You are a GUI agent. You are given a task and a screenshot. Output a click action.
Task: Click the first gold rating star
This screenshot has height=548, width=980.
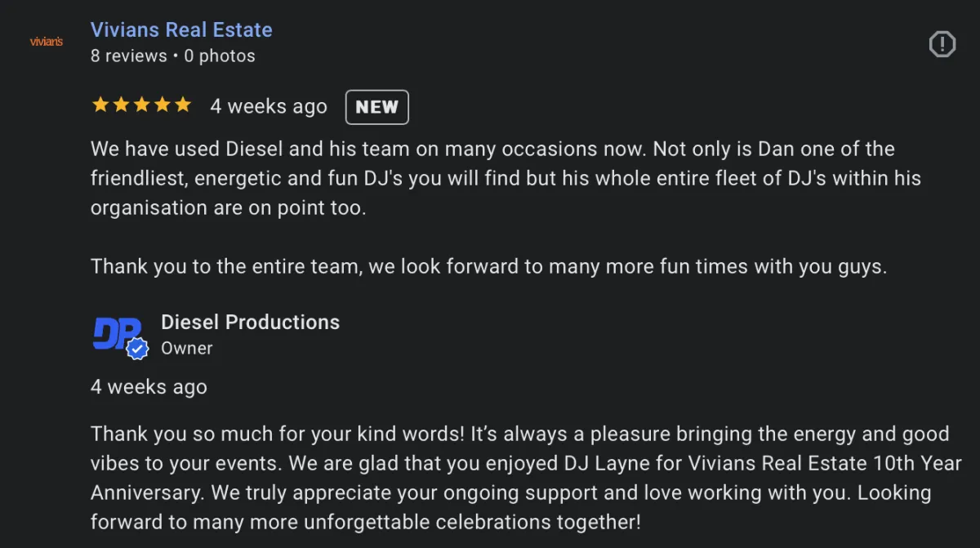pos(100,105)
